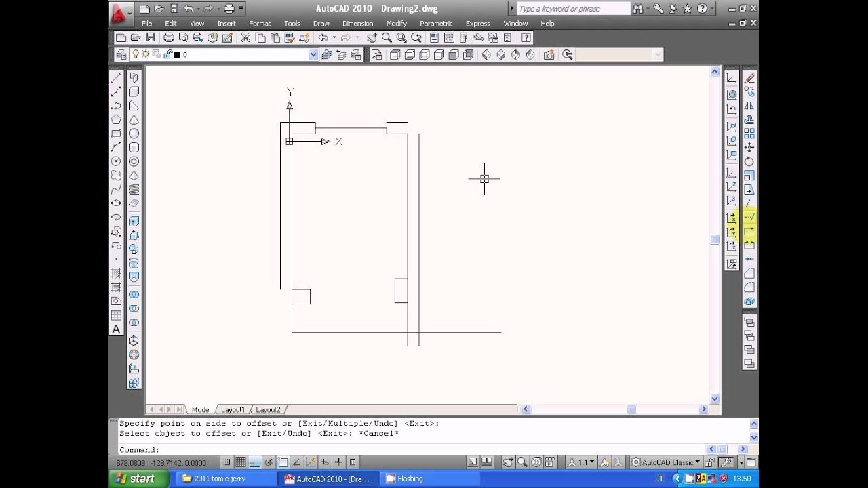Select the Rectangle draw tool
The image size is (868, 488).
tap(116, 134)
